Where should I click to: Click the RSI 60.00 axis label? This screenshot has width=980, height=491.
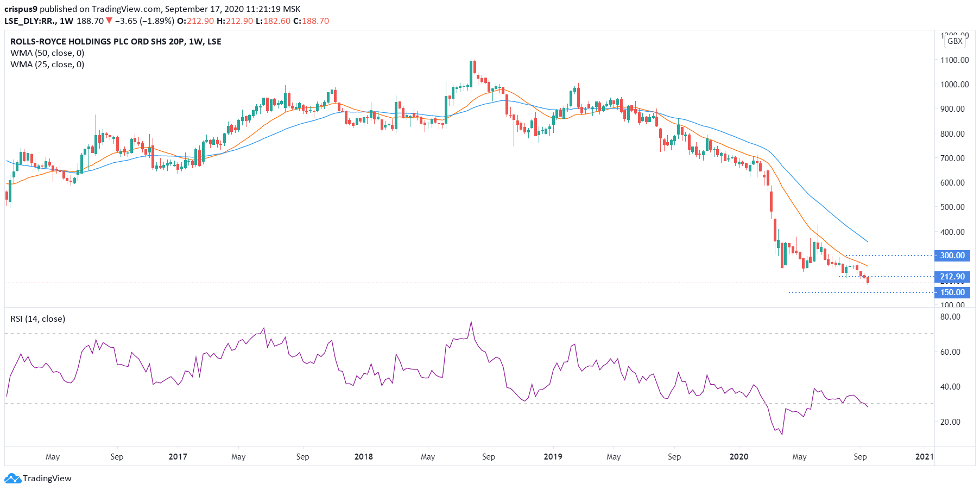tap(950, 352)
